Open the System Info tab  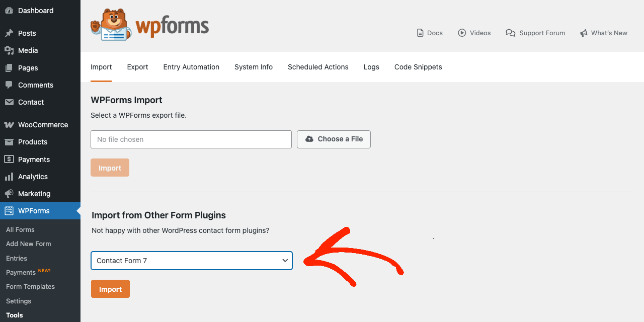tap(254, 67)
